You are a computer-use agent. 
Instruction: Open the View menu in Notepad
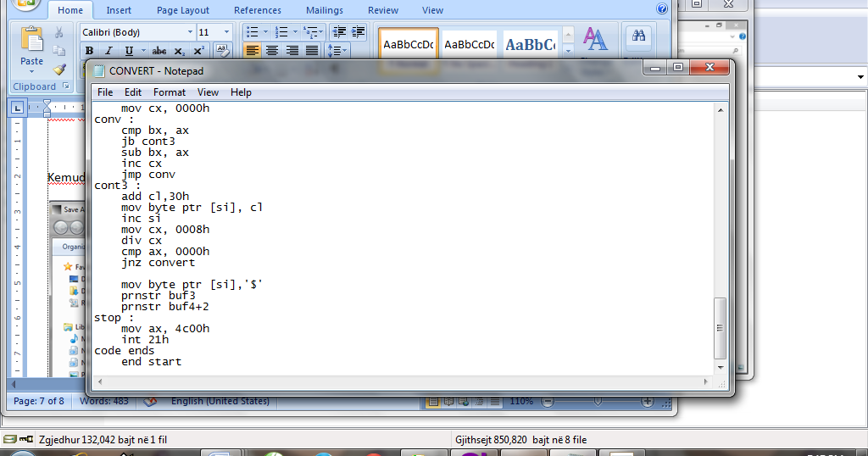pyautogui.click(x=209, y=92)
